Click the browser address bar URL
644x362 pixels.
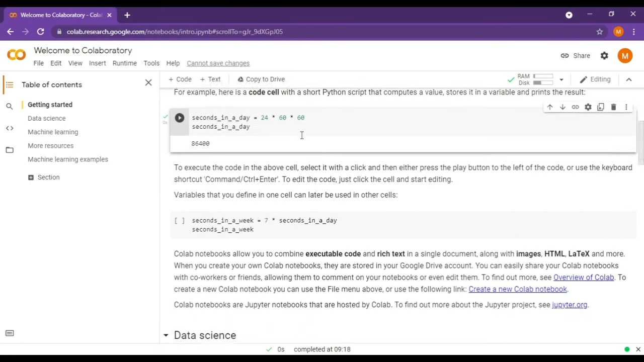(175, 32)
